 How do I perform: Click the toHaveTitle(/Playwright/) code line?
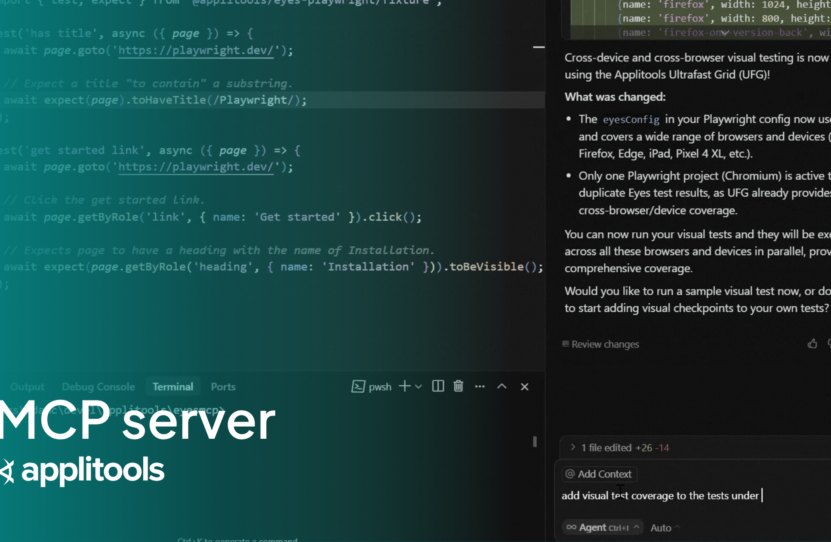point(155,100)
